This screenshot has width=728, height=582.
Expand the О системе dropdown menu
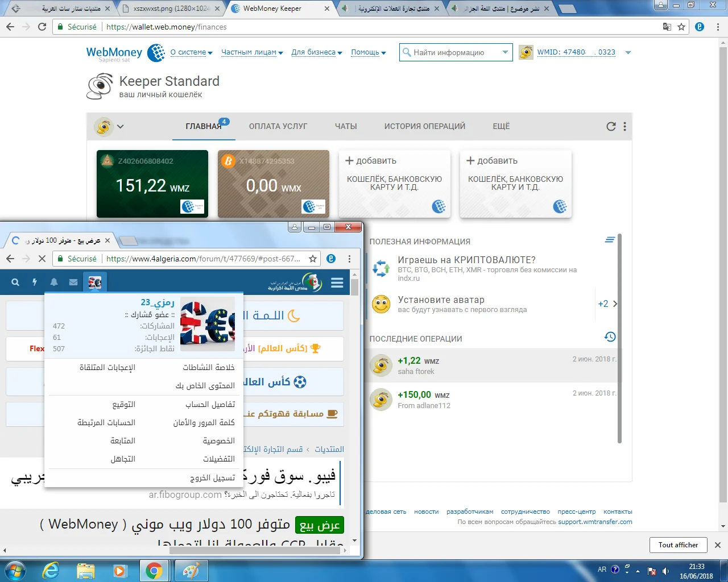[191, 52]
